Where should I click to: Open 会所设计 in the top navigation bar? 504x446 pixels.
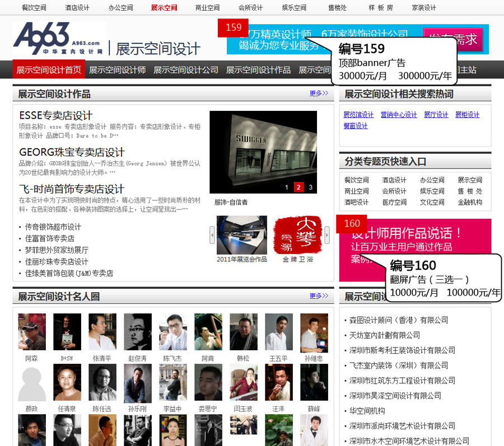pyautogui.click(x=251, y=7)
